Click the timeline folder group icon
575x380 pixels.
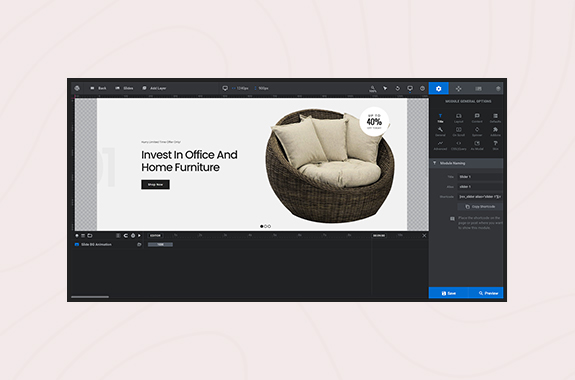coord(90,235)
